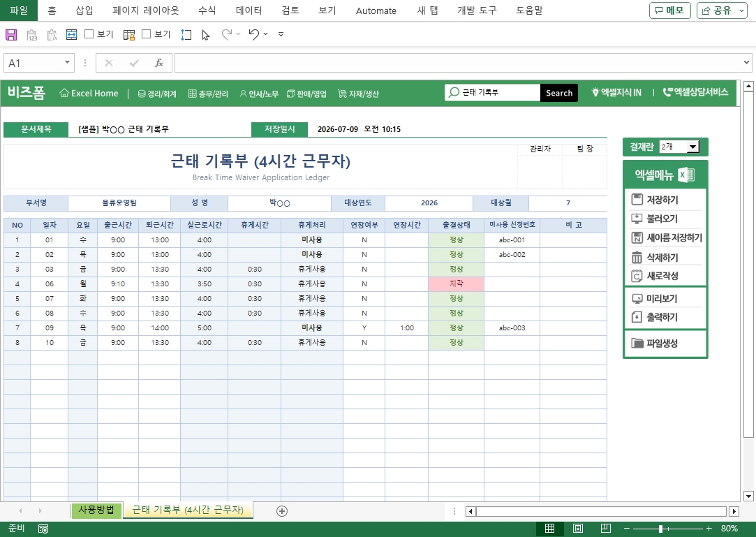Viewport: 756px width, 537px height.
Task: Click the zoom slider handle
Action: coord(661,529)
